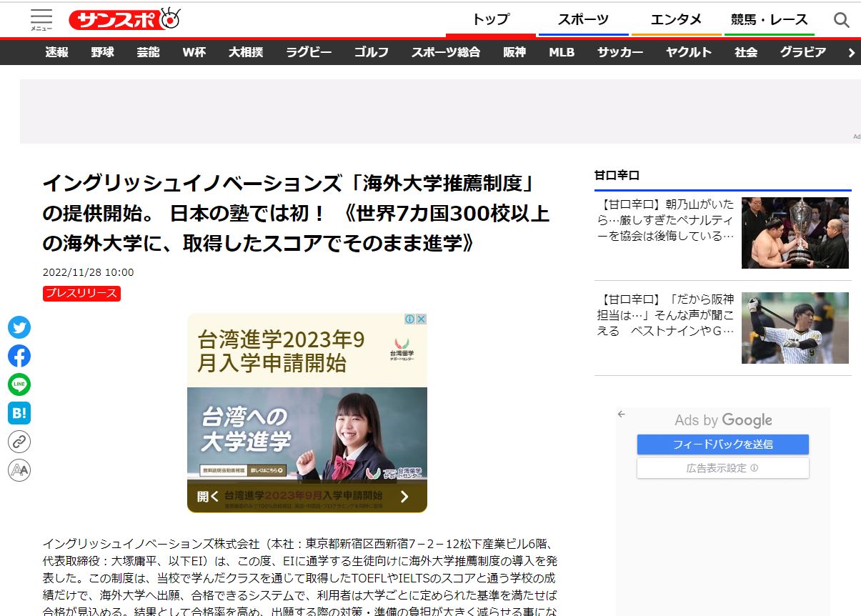Viewport: 861px width, 616px height.
Task: Open the 朝乃山 甘口辛口 article link
Action: pyautogui.click(x=665, y=219)
